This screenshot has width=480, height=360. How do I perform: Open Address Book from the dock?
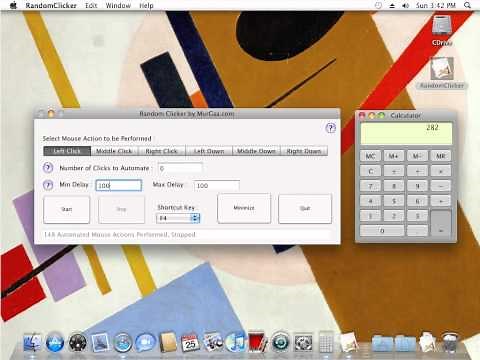click(x=168, y=343)
